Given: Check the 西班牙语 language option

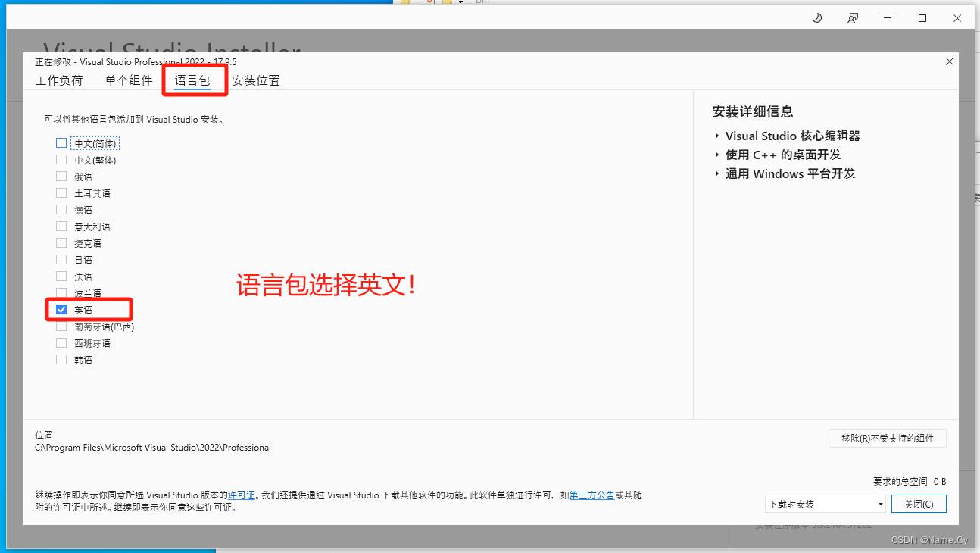Looking at the screenshot, I should (x=61, y=342).
